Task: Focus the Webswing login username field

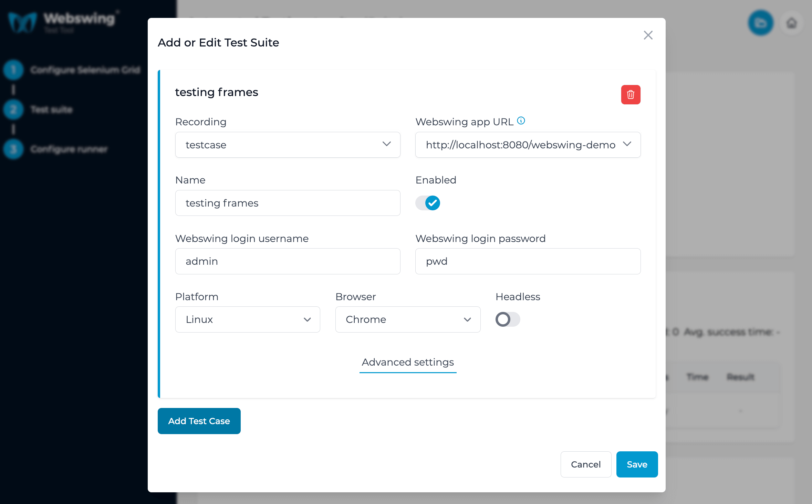Action: click(288, 261)
